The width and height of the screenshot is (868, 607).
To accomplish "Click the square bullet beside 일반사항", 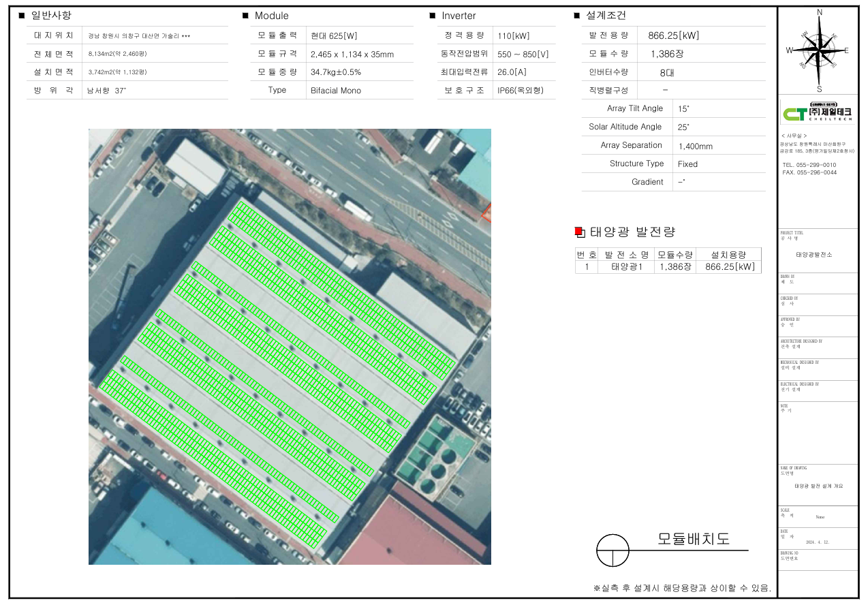I will pyautogui.click(x=21, y=16).
